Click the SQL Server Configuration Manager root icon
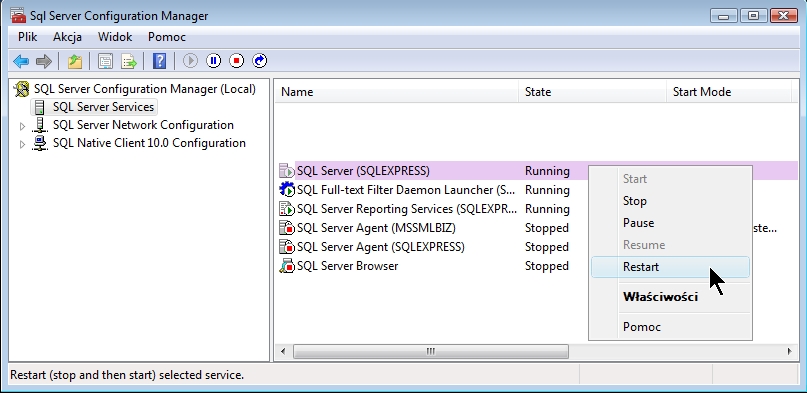 pyautogui.click(x=22, y=89)
